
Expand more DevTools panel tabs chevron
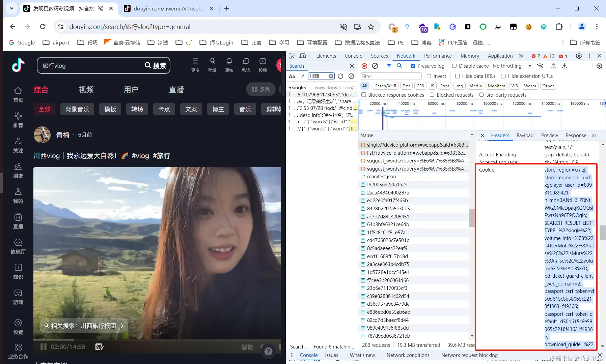(x=521, y=56)
